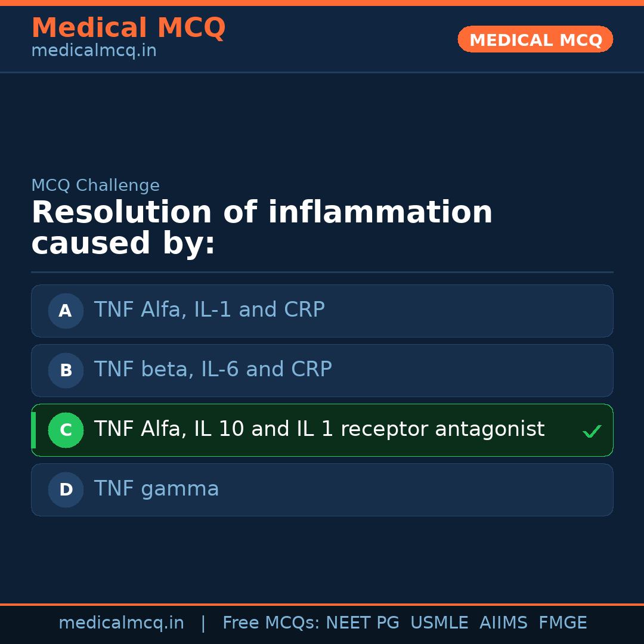Viewport: 644px width, 644px height.
Task: Open the medicalmcq.in link in the footer
Action: point(121,623)
